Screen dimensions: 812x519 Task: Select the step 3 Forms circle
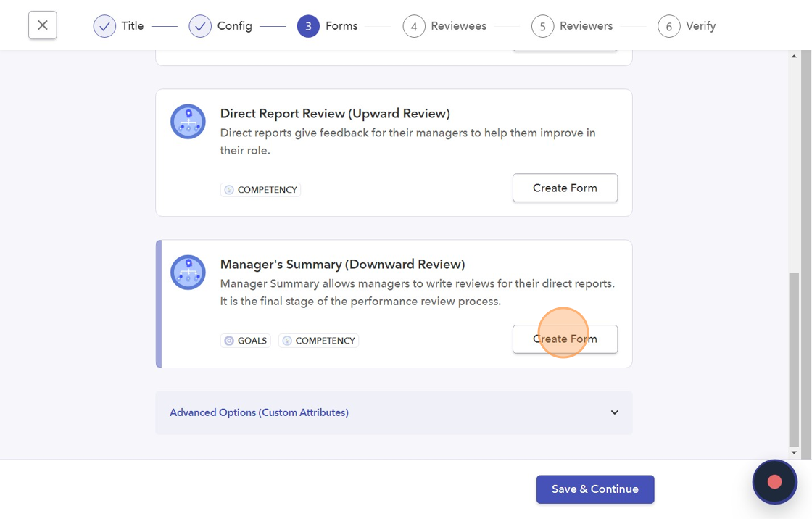click(x=308, y=26)
